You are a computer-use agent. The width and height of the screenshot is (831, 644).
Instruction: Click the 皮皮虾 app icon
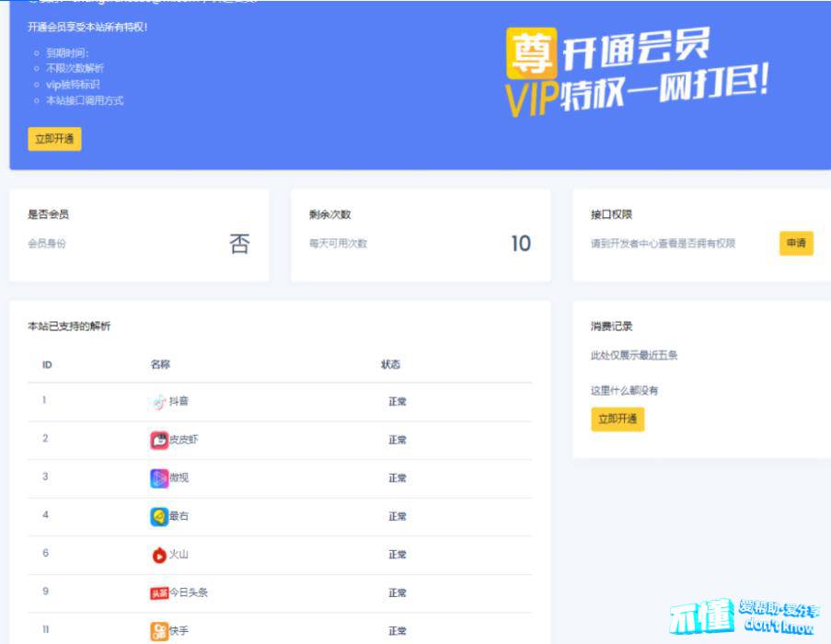point(159,440)
